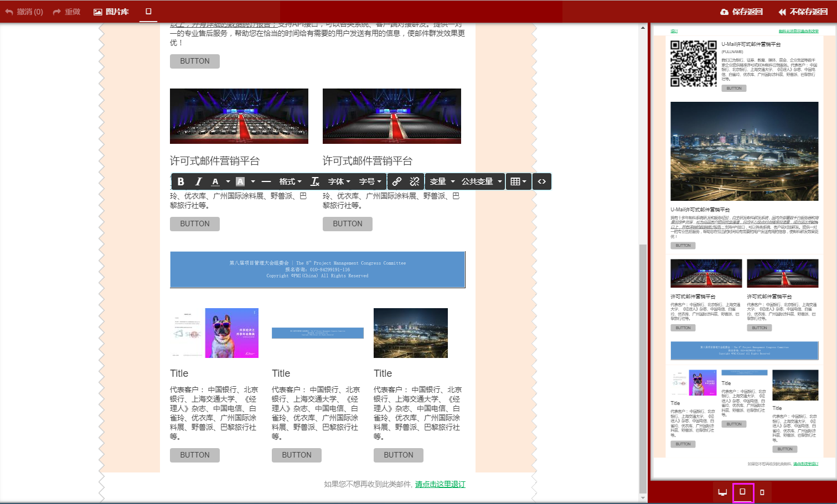Open the 字号 font size dropdown
This screenshot has width=837, height=504.
370,181
